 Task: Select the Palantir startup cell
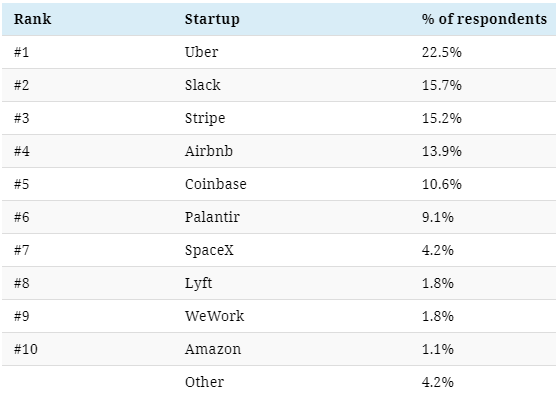tap(212, 217)
